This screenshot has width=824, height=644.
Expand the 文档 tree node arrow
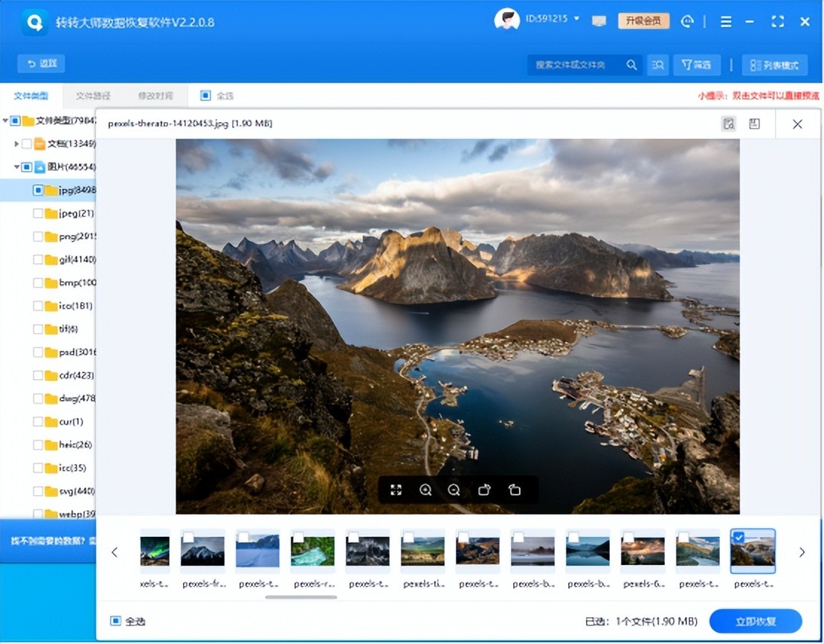(x=16, y=144)
